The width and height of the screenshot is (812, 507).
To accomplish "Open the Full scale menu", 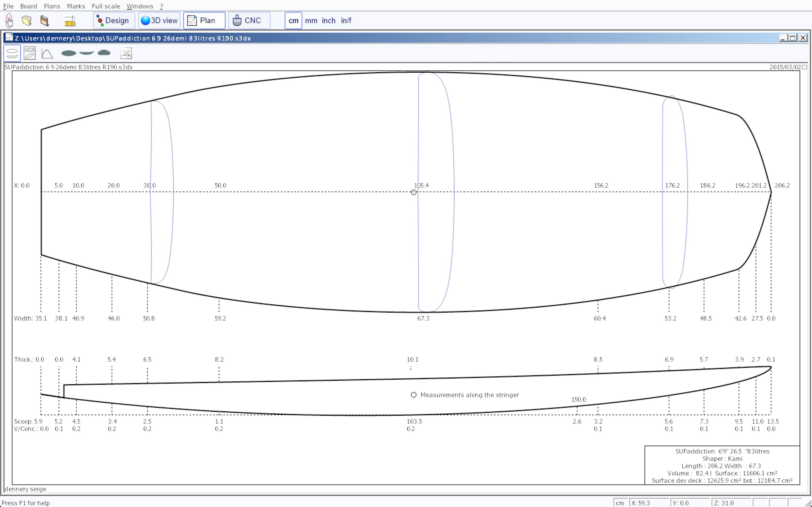I will pyautogui.click(x=106, y=6).
